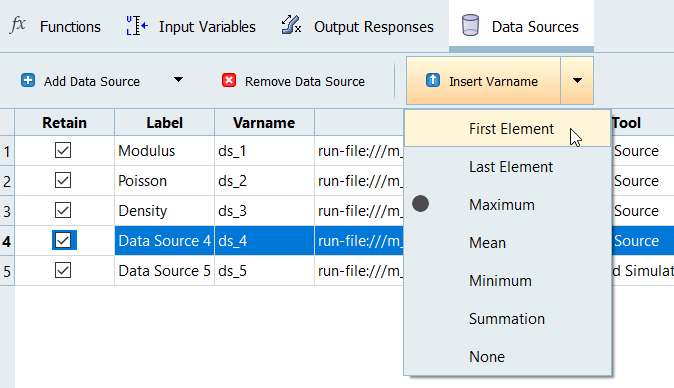
Task: Click the blue plus Add Data Source icon
Action: click(x=28, y=80)
